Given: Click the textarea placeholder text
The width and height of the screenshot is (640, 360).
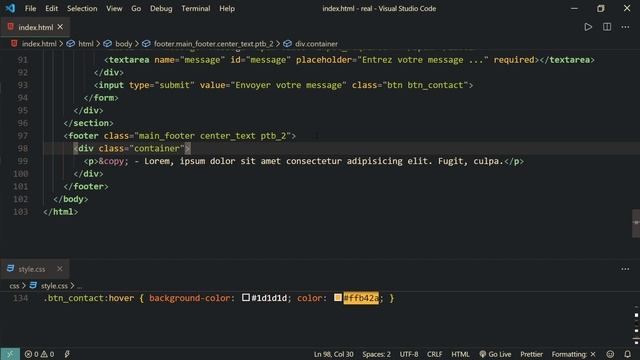Looking at the screenshot, I should (x=422, y=60).
